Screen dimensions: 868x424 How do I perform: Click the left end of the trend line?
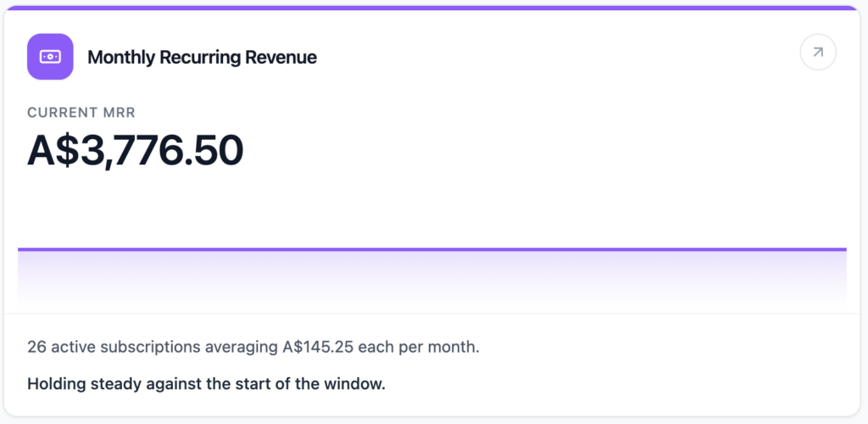click(x=21, y=249)
